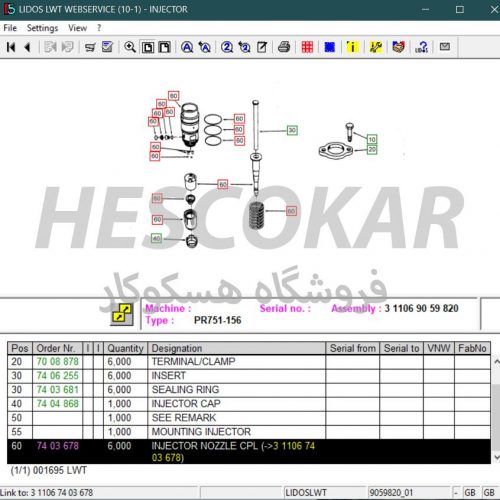
Task: Open the View menu
Action: click(x=77, y=28)
